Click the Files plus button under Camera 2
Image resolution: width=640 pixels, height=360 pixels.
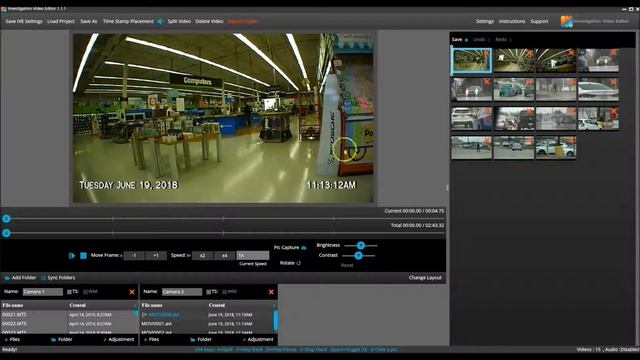(151, 339)
